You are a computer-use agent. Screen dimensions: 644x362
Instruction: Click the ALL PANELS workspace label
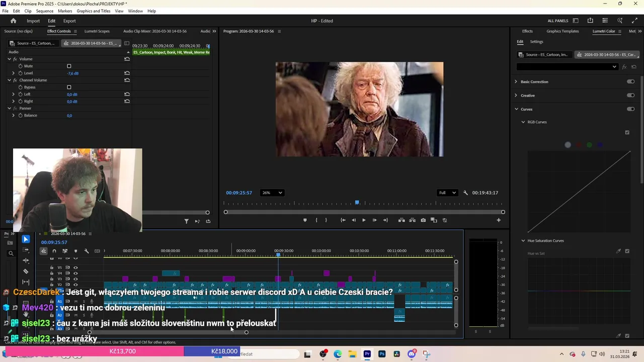pyautogui.click(x=558, y=21)
